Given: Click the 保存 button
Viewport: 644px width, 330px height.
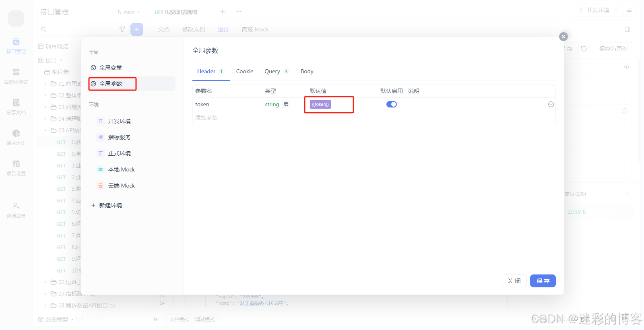Looking at the screenshot, I should pos(543,281).
